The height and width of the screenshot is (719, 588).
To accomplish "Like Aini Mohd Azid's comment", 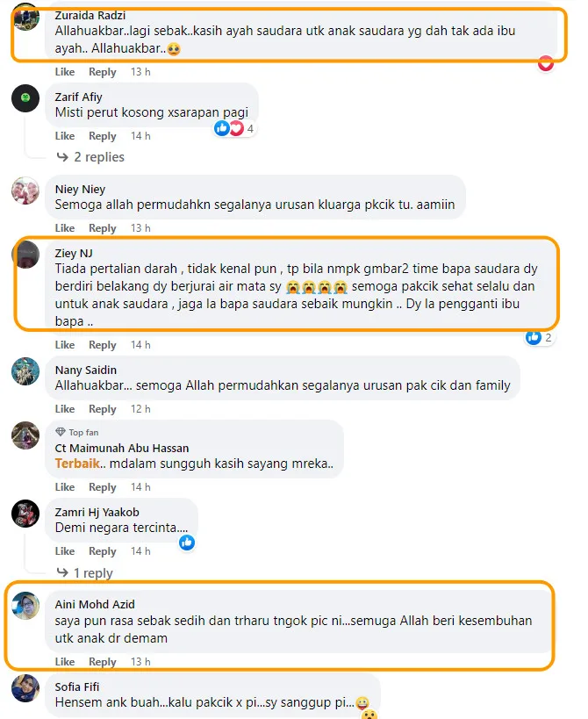I will (65, 662).
